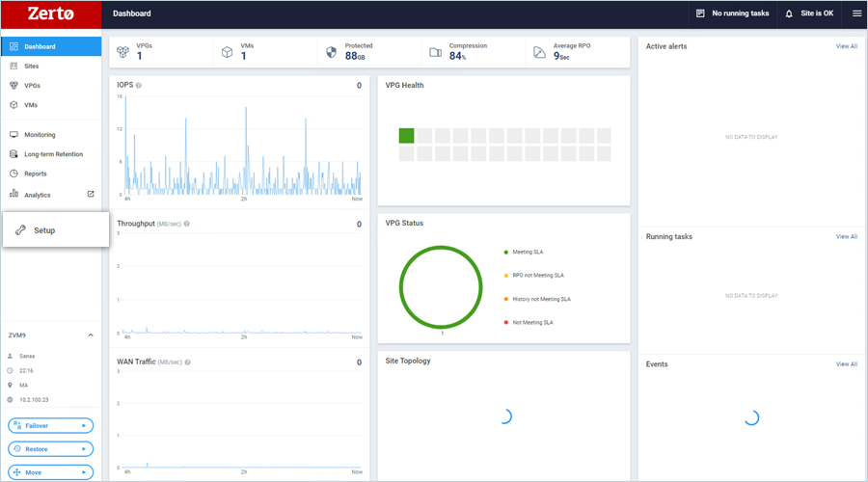Expand the Failover button arrow

tap(86, 425)
